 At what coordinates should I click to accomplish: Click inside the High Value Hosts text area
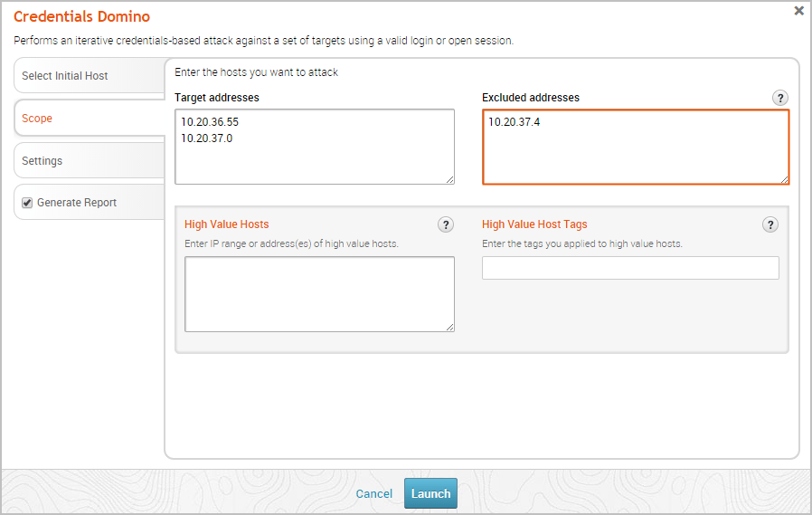[319, 294]
